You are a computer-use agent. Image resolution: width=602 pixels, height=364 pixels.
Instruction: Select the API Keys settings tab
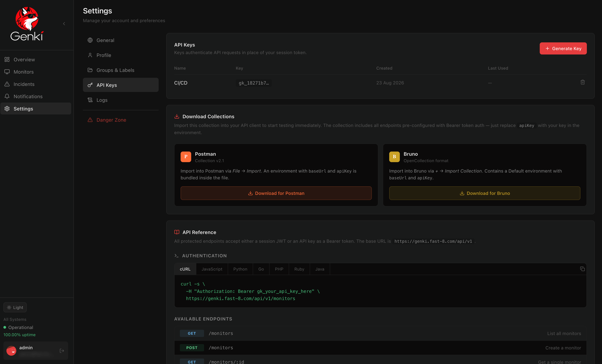coord(121,85)
